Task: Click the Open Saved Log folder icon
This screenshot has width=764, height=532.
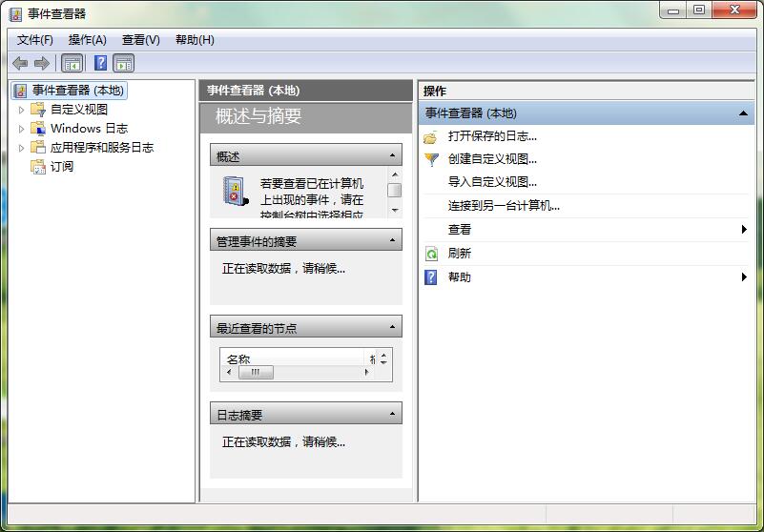Action: (x=431, y=136)
